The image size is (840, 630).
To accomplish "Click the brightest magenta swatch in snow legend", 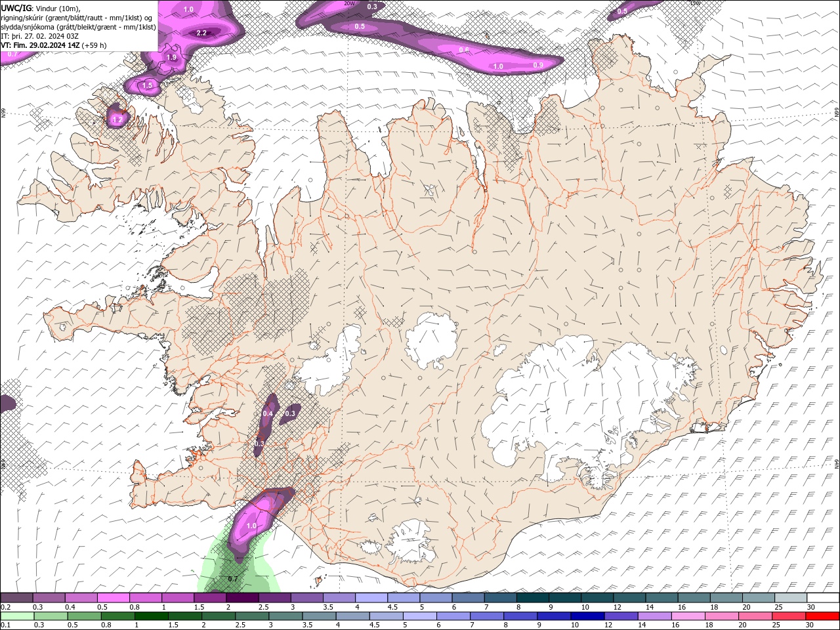I will 113,598.
